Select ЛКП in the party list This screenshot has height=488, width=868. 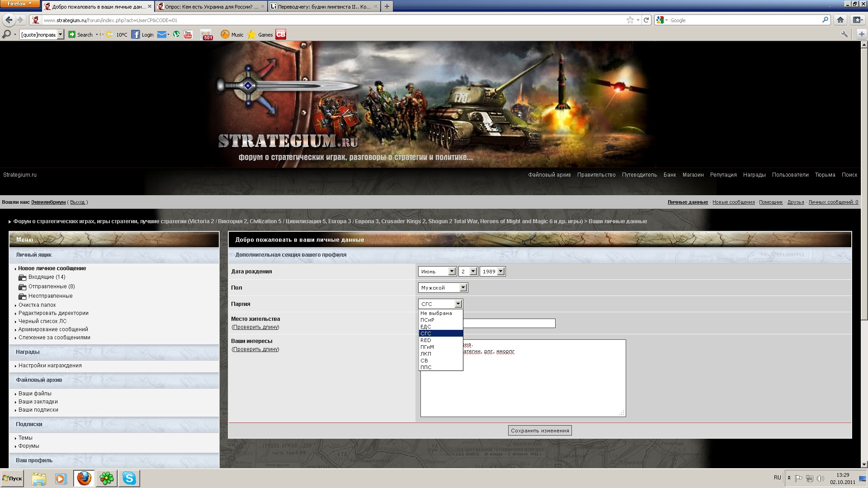441,354
